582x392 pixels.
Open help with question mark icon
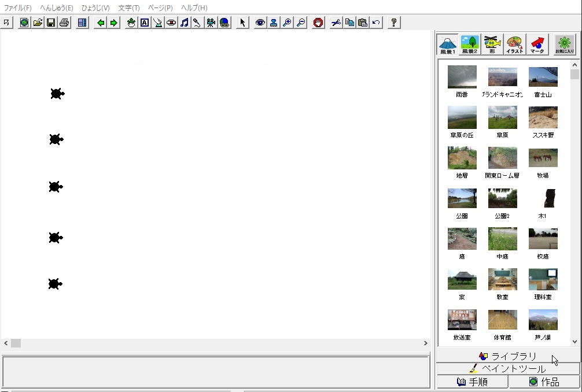pos(394,23)
